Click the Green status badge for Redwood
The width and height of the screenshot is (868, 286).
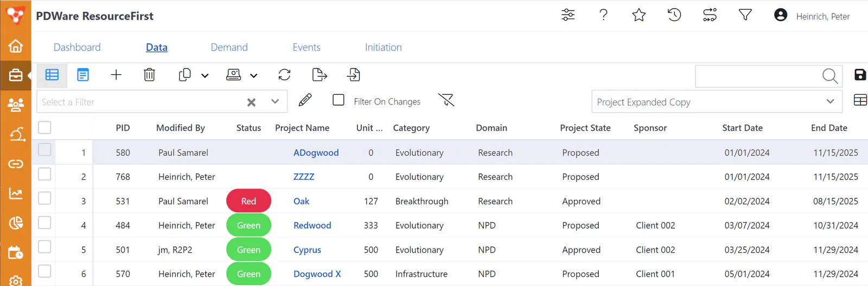[248, 225]
